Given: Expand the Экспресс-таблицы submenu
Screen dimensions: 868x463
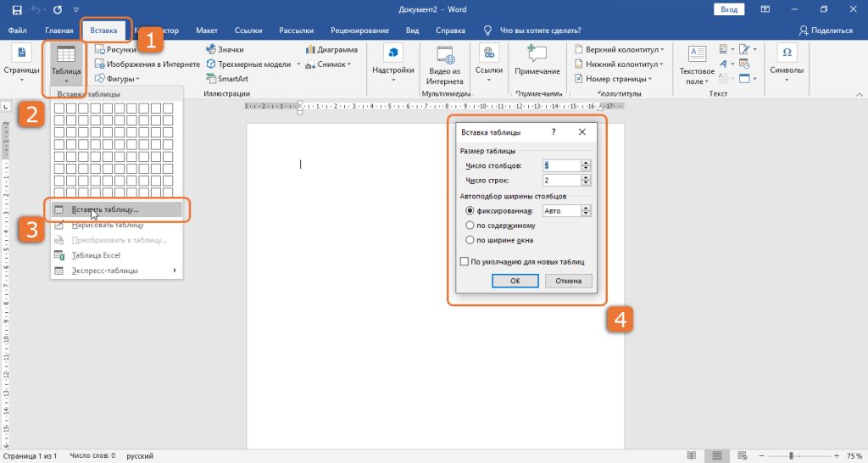Looking at the screenshot, I should 116,271.
